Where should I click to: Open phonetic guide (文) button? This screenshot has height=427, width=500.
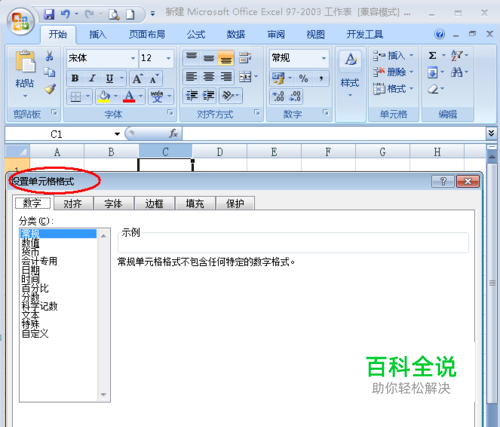(157, 97)
